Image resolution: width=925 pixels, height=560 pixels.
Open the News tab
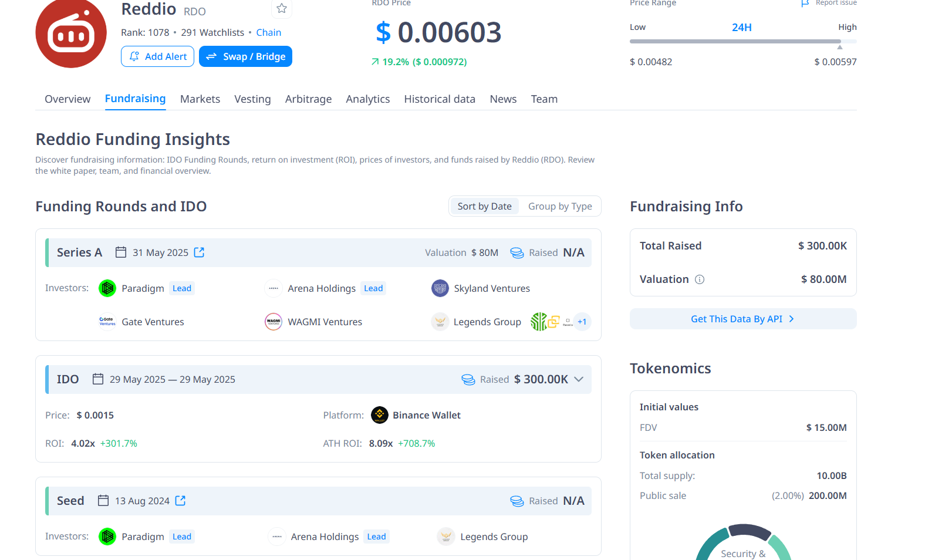503,99
